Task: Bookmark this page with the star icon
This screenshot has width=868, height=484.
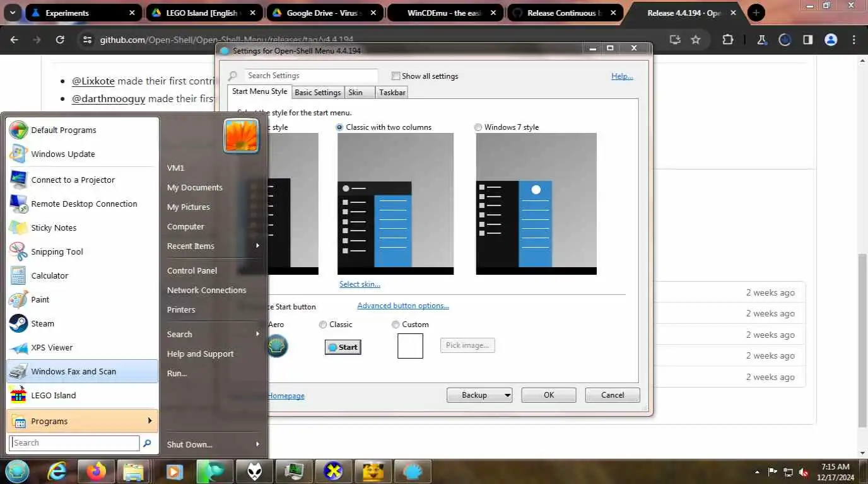Action: point(696,40)
